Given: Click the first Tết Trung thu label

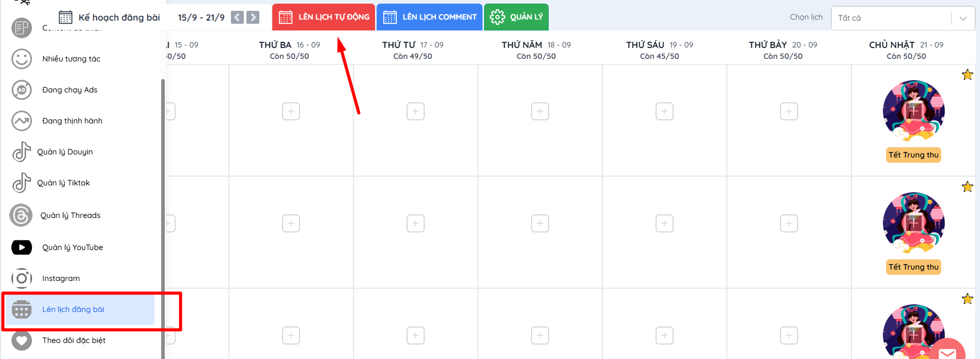Looking at the screenshot, I should pos(913,155).
